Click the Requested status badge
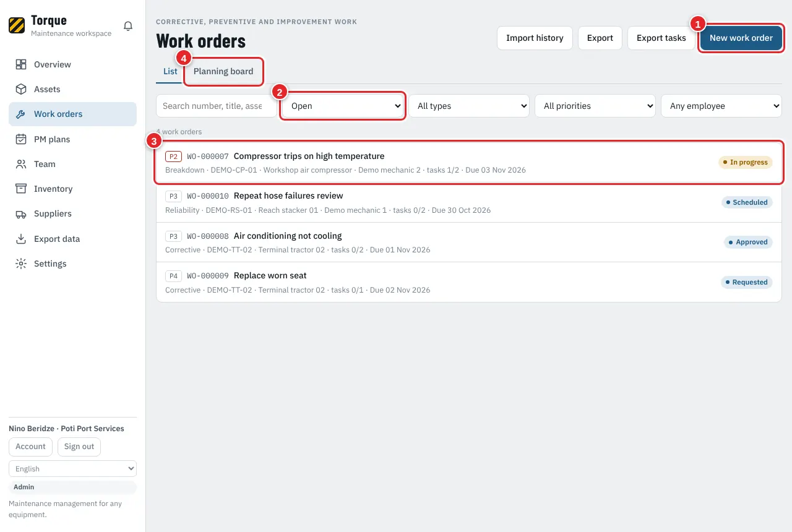The width and height of the screenshot is (792, 532). pyautogui.click(x=747, y=282)
